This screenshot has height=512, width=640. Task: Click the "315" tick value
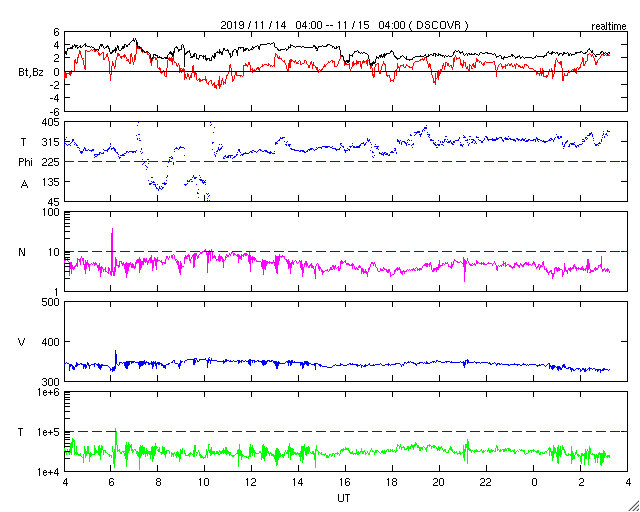tap(51, 142)
